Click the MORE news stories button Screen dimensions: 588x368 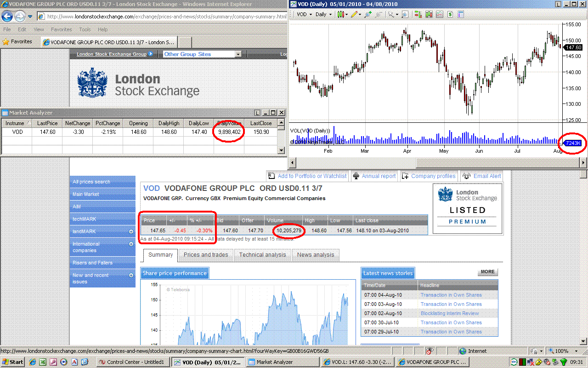487,272
